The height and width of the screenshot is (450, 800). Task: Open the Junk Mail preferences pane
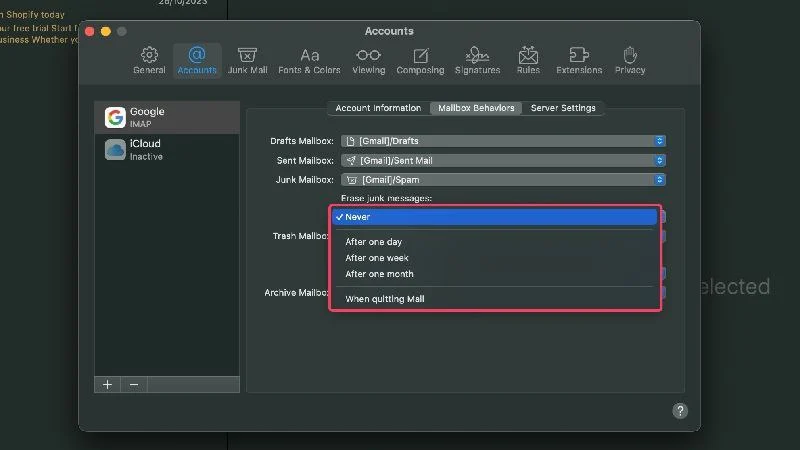(x=247, y=61)
